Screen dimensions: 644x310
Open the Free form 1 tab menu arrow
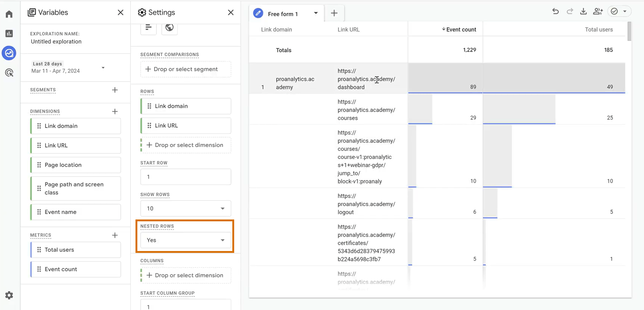tap(316, 13)
